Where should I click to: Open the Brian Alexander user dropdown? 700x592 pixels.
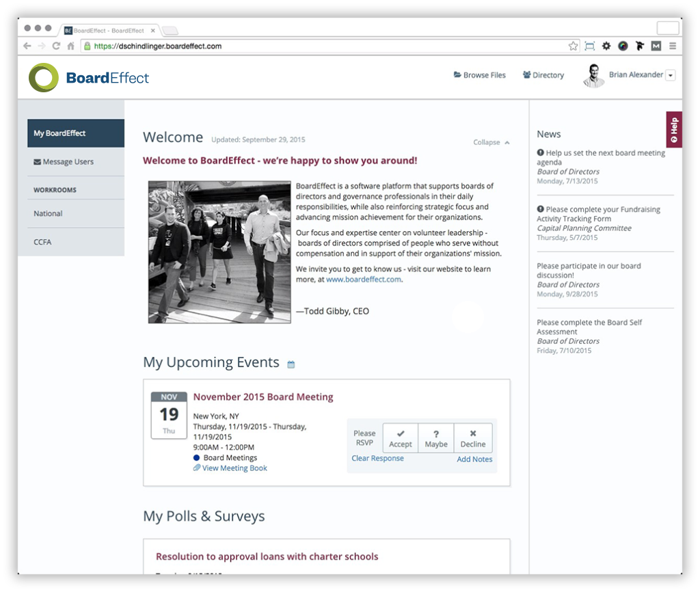[670, 75]
